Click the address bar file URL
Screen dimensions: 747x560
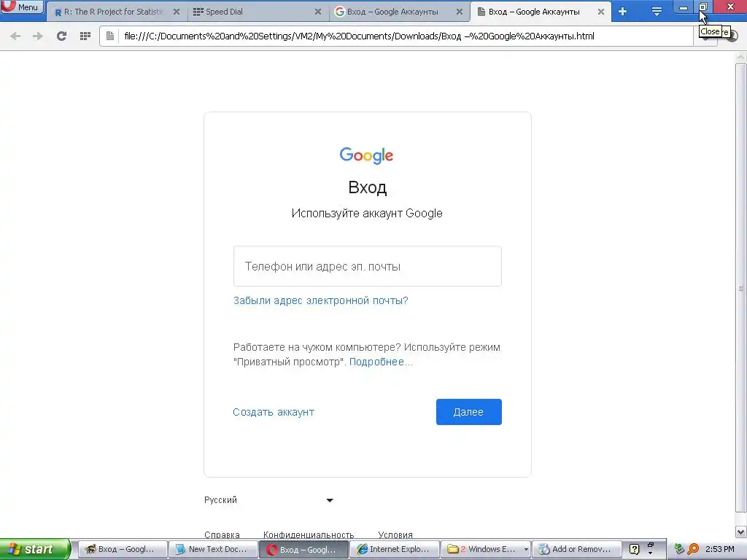359,36
